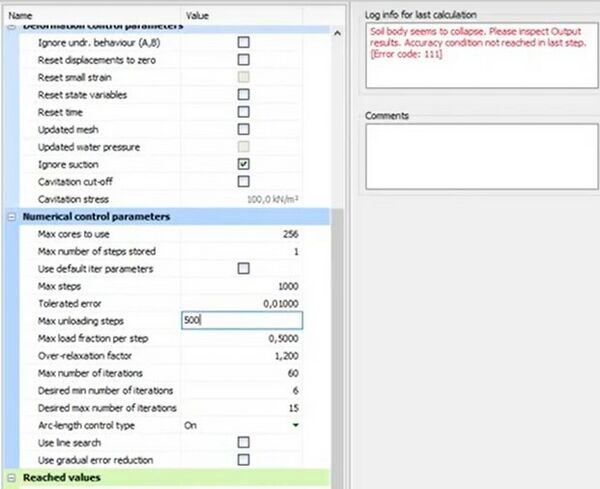Open the Arc-length control type dropdown
The image size is (600, 489).
tap(295, 425)
